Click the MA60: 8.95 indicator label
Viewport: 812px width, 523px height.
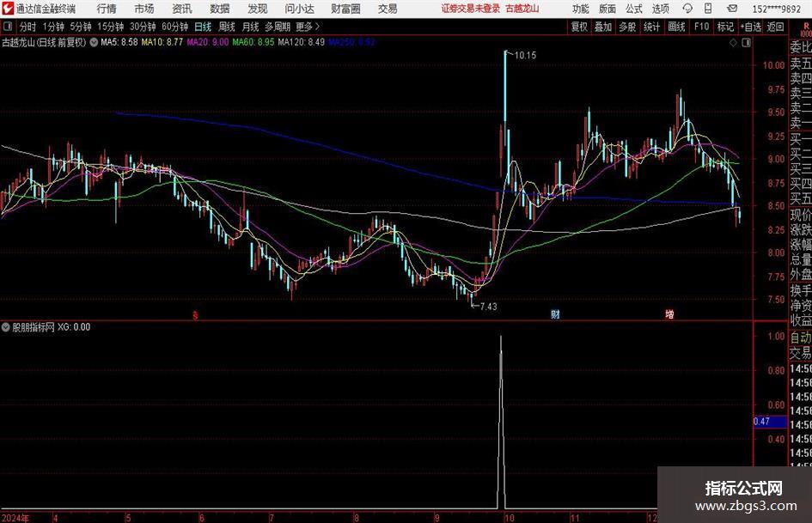pyautogui.click(x=253, y=42)
